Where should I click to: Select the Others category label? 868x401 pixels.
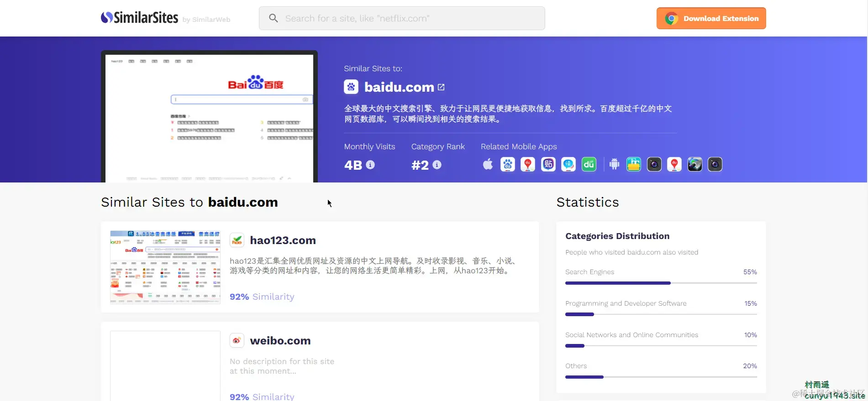point(576,366)
